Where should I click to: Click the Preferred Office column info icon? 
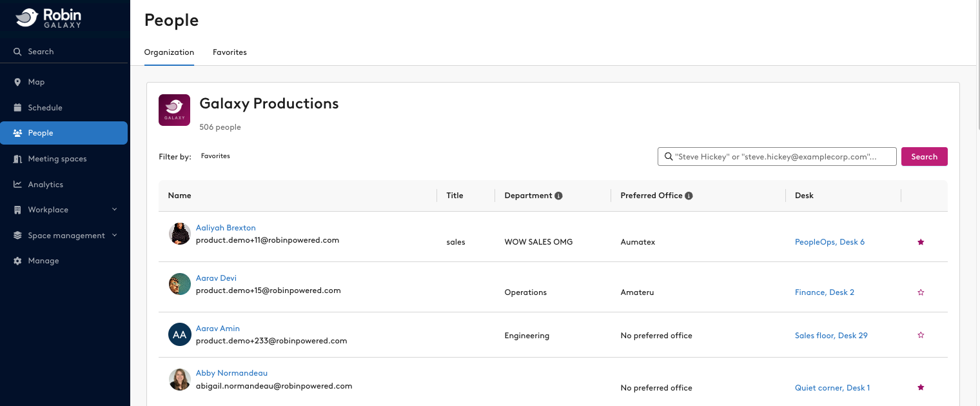(x=689, y=196)
